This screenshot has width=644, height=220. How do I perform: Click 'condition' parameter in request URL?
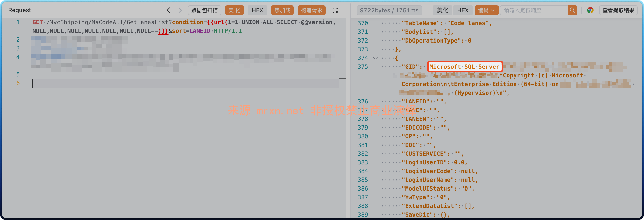187,22
